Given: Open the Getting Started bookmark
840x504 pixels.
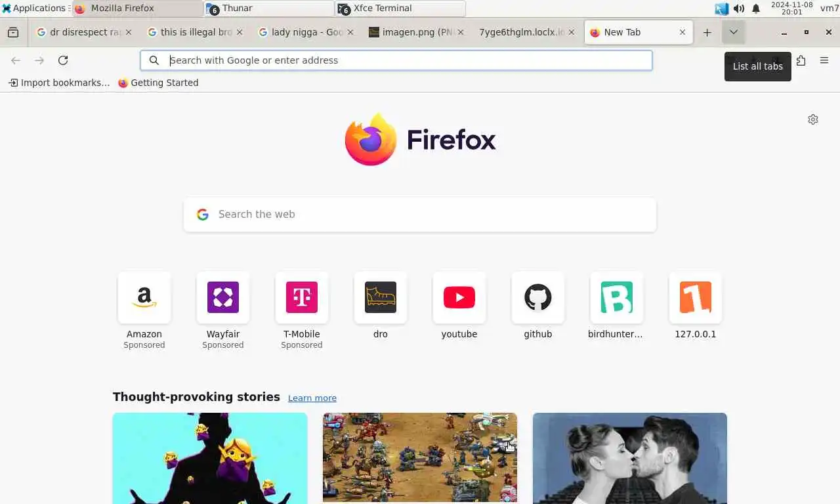Looking at the screenshot, I should pyautogui.click(x=158, y=83).
